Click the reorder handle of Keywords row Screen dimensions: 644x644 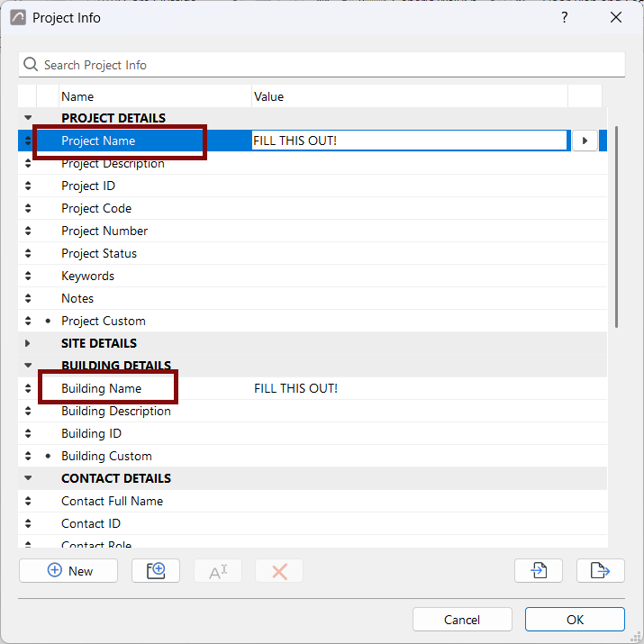(28, 276)
